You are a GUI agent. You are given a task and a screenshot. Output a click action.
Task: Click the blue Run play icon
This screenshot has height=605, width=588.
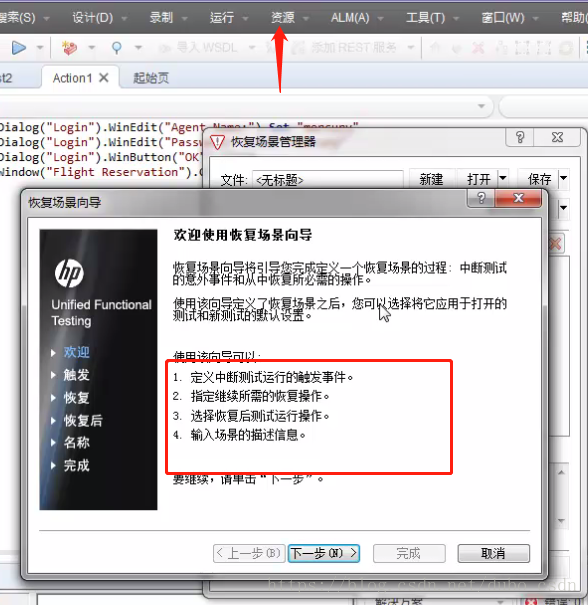pyautogui.click(x=19, y=48)
